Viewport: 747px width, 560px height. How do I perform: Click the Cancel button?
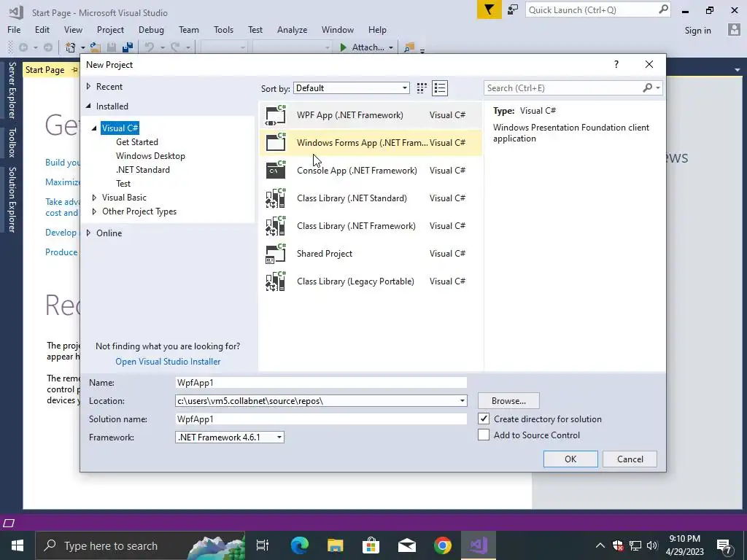(630, 459)
